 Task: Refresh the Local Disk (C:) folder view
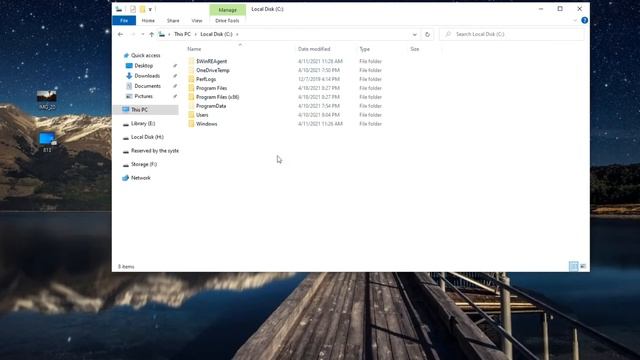pos(427,34)
